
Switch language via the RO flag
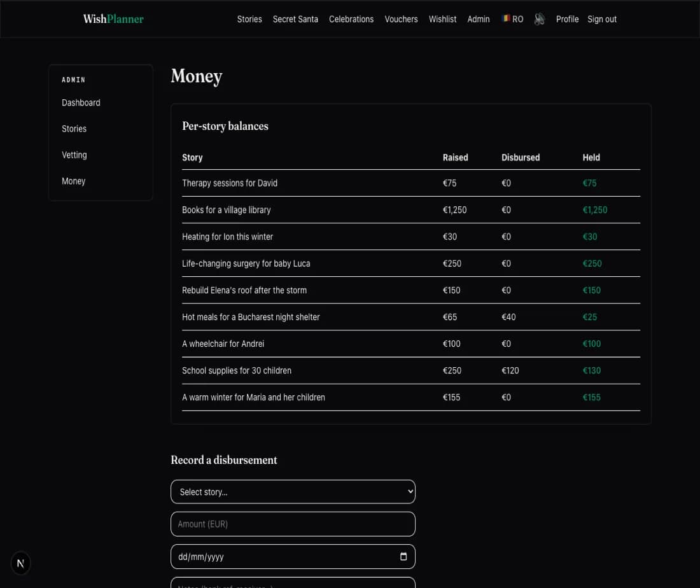(x=512, y=19)
